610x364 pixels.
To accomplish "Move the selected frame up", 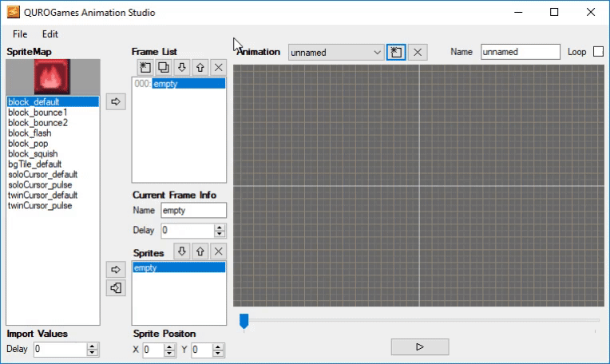I will (x=200, y=67).
